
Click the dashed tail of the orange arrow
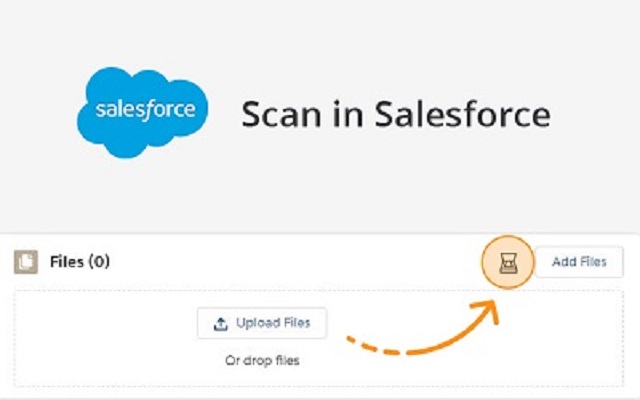375,347
